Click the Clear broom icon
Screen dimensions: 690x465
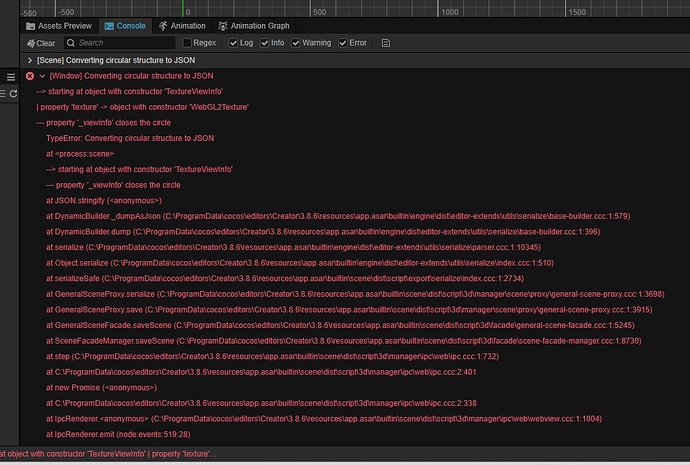(x=31, y=43)
